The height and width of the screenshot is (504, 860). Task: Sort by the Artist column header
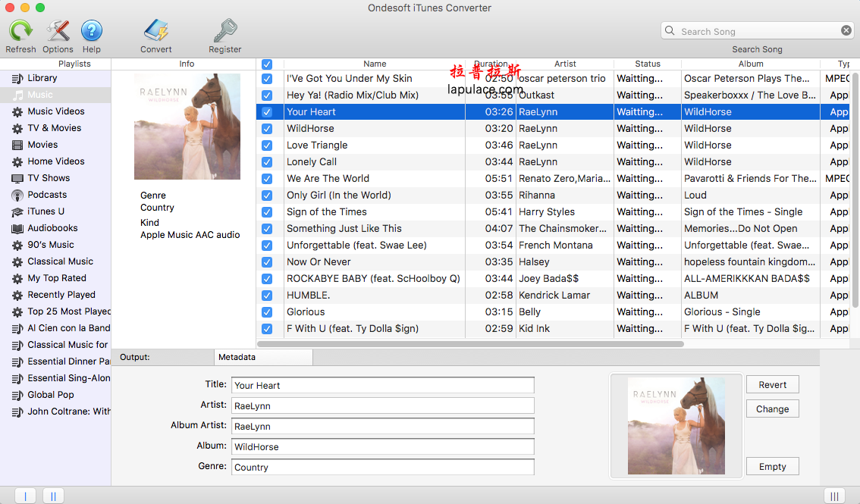565,64
